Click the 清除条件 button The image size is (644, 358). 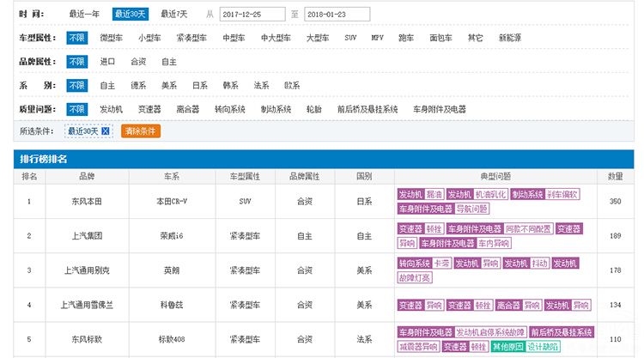point(142,131)
